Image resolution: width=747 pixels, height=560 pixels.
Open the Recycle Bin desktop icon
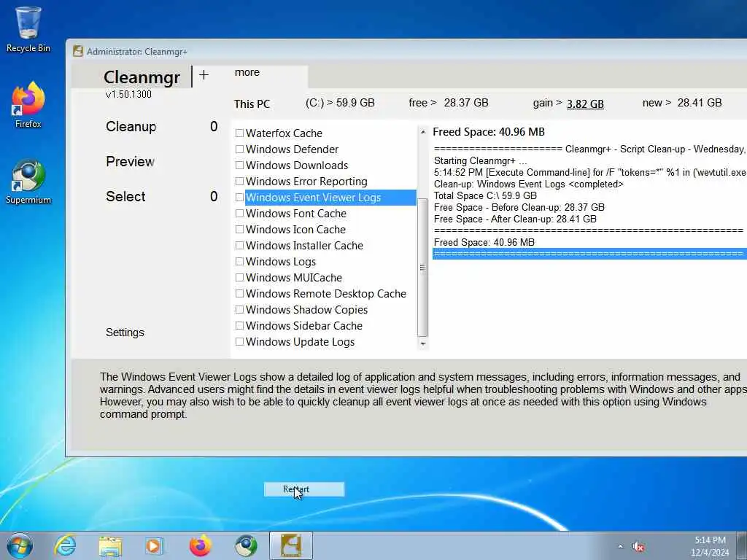28,29
